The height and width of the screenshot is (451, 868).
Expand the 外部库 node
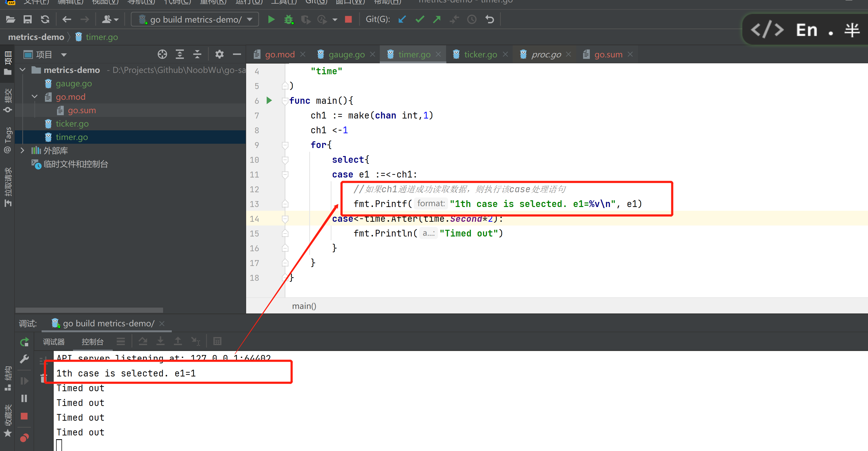[23, 150]
